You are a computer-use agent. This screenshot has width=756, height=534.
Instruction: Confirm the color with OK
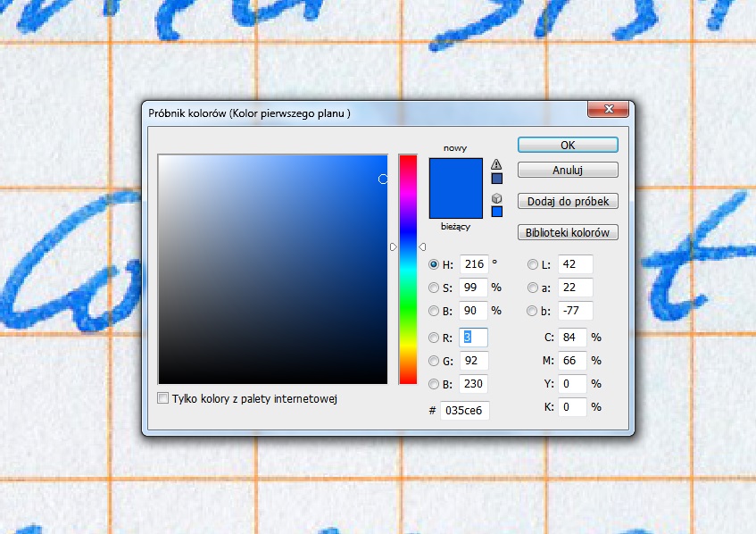[x=568, y=145]
